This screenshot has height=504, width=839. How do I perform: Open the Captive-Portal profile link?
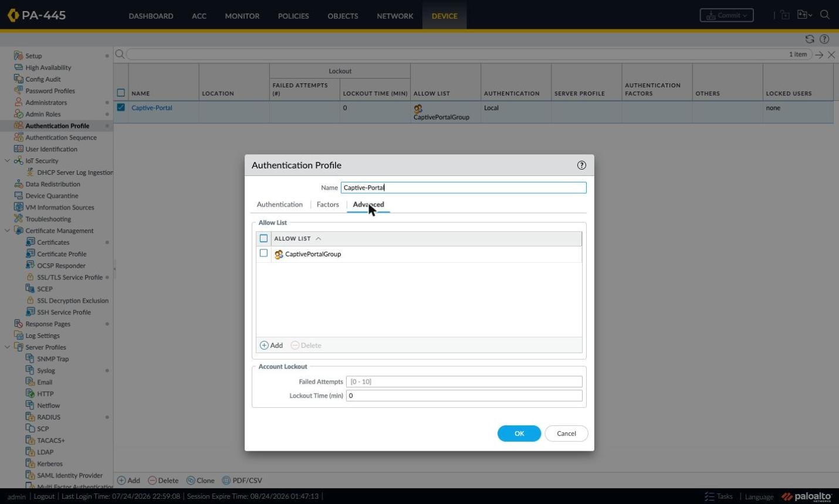click(152, 108)
